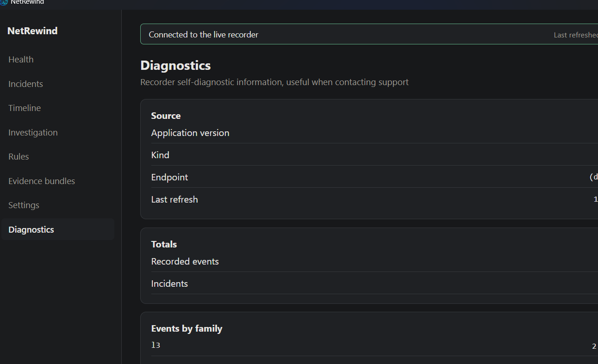Select the Application version row
Screen dimensions: 598x364
click(x=374, y=133)
